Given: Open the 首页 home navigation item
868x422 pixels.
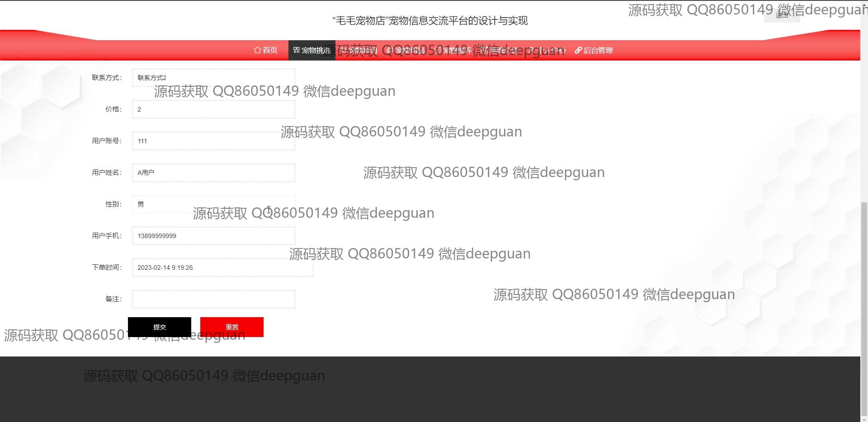Looking at the screenshot, I should [265, 50].
